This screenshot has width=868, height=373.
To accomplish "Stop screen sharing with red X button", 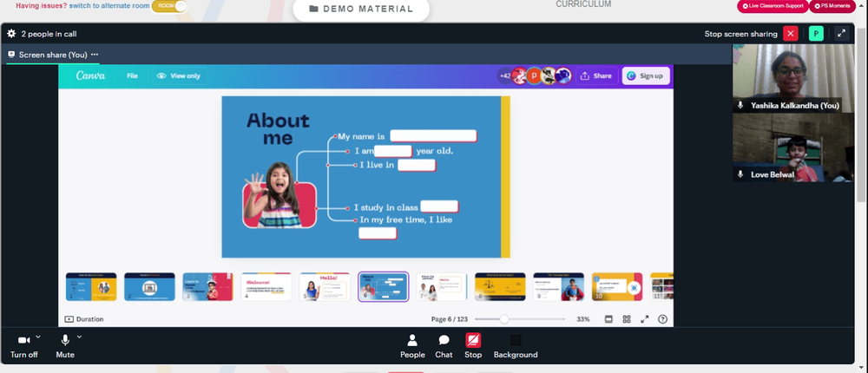I will (x=791, y=34).
